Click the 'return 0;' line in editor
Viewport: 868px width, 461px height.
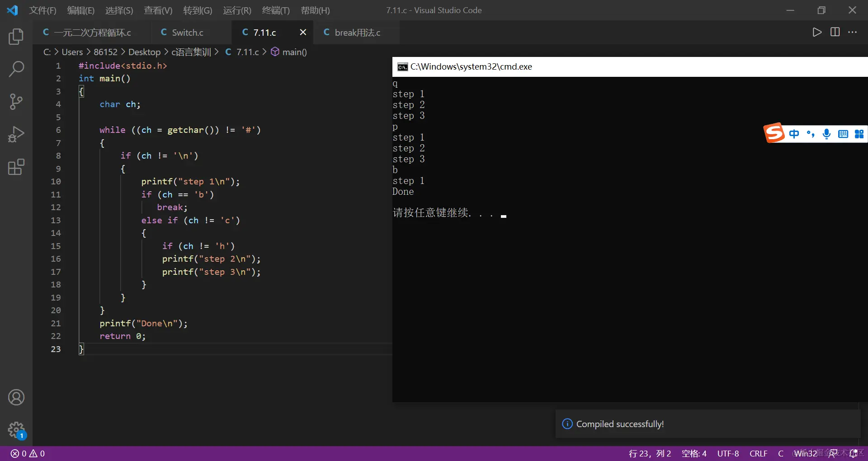pyautogui.click(x=123, y=336)
